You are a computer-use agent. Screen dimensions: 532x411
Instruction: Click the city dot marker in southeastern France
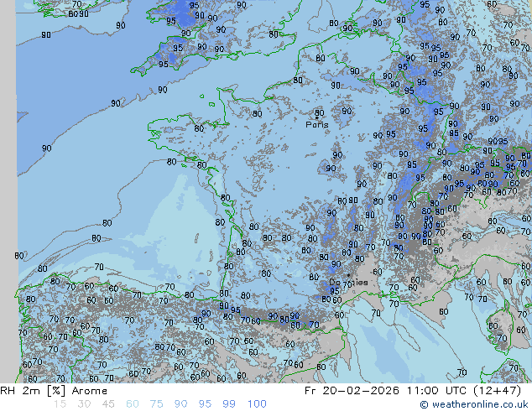(348, 275)
